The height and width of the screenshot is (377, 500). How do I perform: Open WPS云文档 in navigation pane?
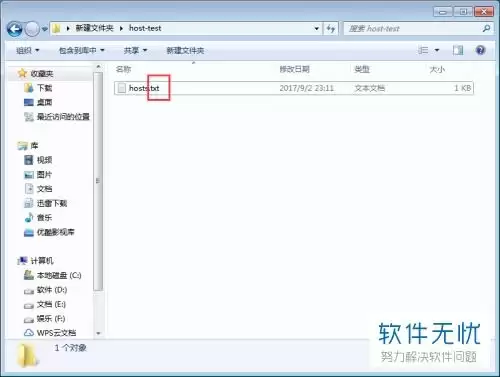[56, 333]
